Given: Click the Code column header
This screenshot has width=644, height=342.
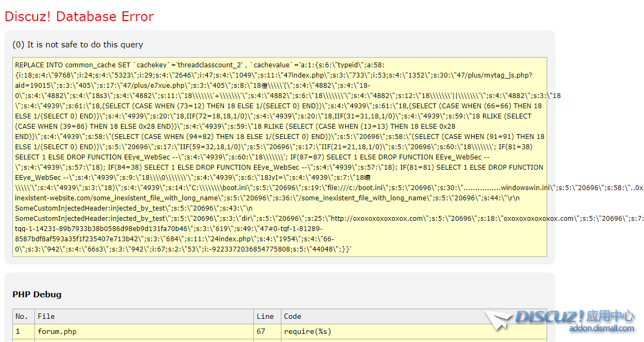Looking at the screenshot, I should point(293,316).
